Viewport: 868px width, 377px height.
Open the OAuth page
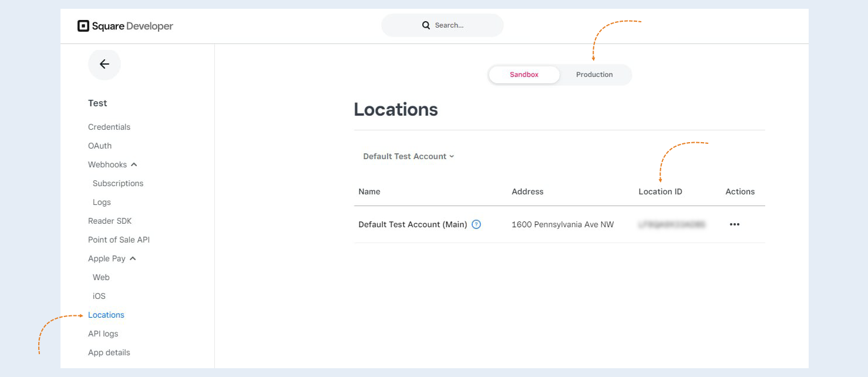click(100, 146)
